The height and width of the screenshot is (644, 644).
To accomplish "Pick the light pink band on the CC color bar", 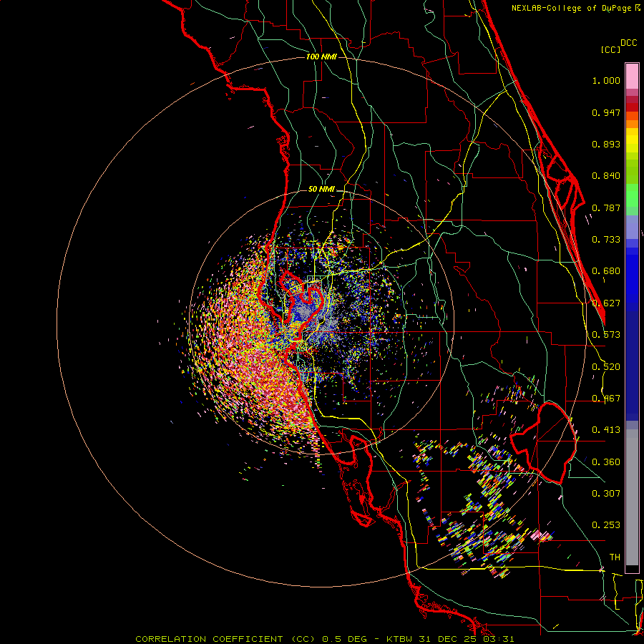I will pyautogui.click(x=632, y=77).
